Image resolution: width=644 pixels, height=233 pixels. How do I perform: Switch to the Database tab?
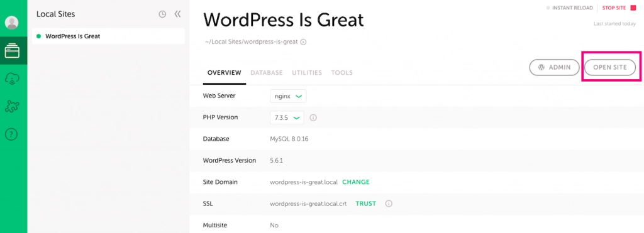[267, 73]
